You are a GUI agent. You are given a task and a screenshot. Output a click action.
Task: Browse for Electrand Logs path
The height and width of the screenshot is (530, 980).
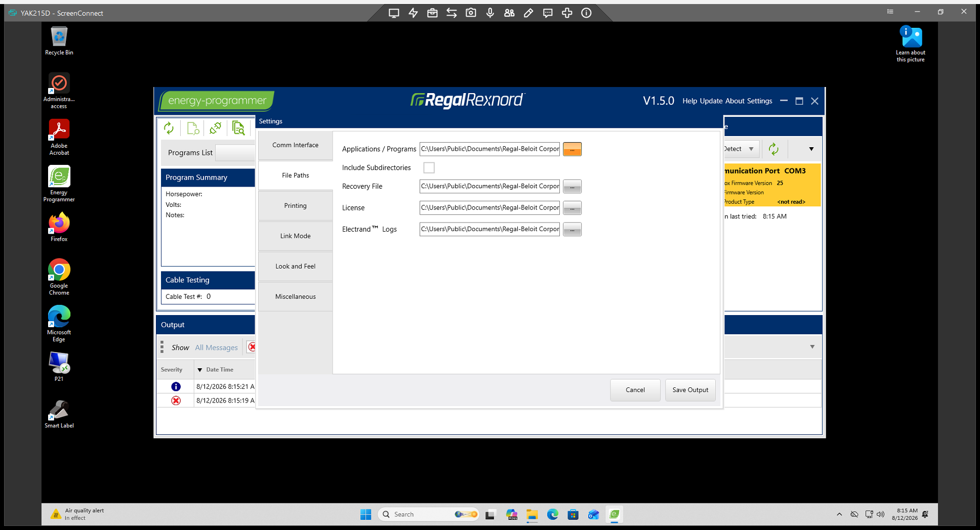[x=572, y=230]
